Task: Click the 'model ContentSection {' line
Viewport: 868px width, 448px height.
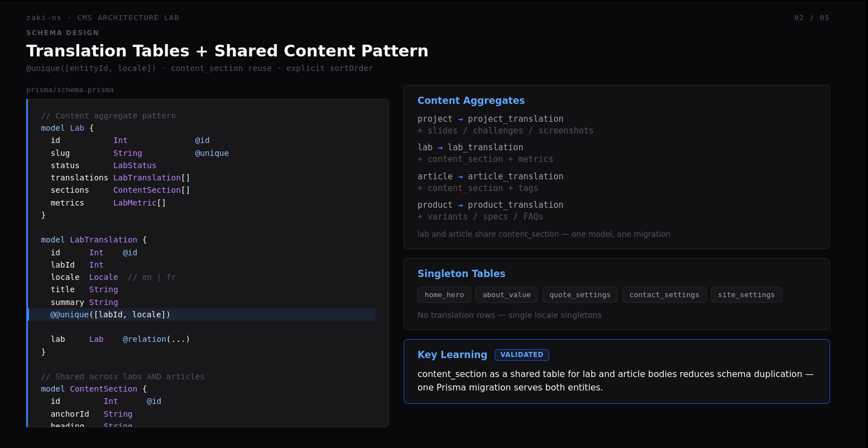Action: point(94,389)
